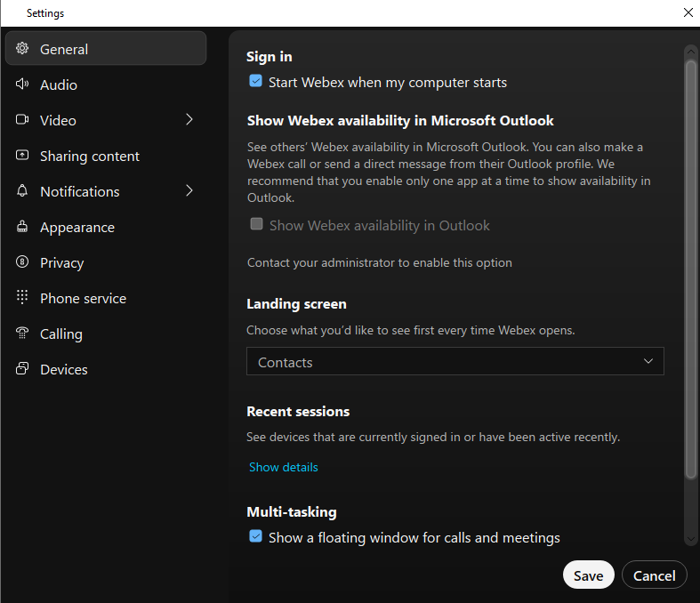The image size is (700, 603).
Task: Click the Video camera icon
Action: coord(22,120)
